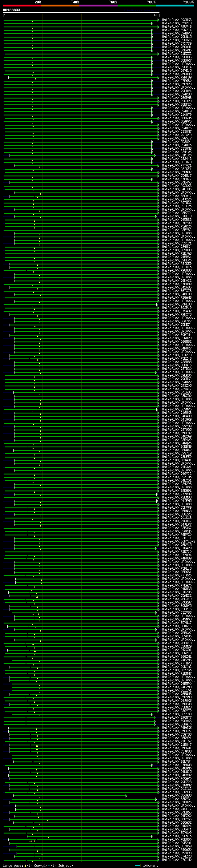The image size is (197, 868).
Task: Select the UniRef100_Q2V4L7 label
Action: (177, 389)
